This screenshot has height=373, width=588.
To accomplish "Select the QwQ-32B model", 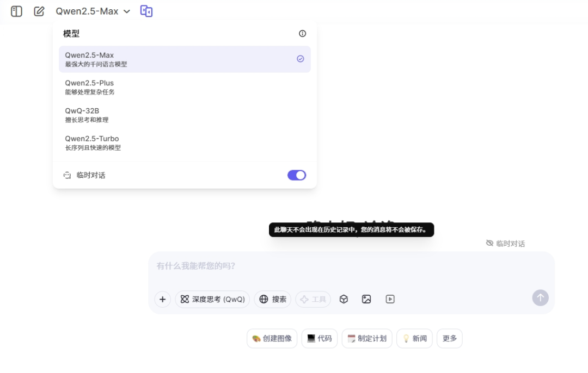I will coord(185,115).
